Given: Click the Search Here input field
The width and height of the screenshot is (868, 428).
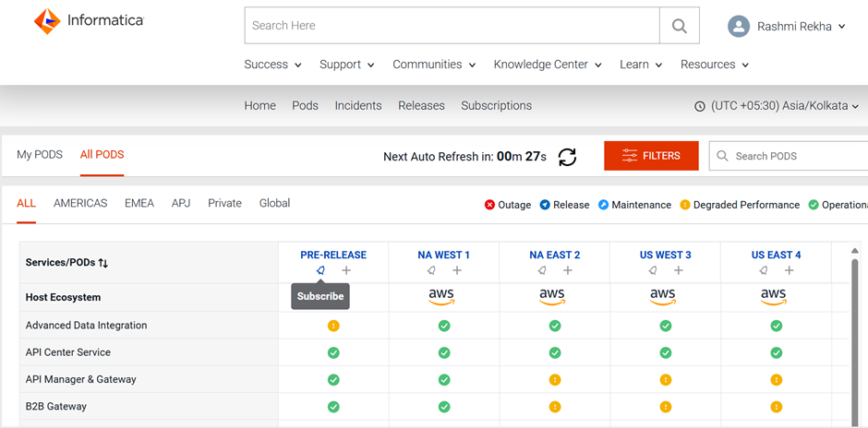Looking at the screenshot, I should [452, 26].
